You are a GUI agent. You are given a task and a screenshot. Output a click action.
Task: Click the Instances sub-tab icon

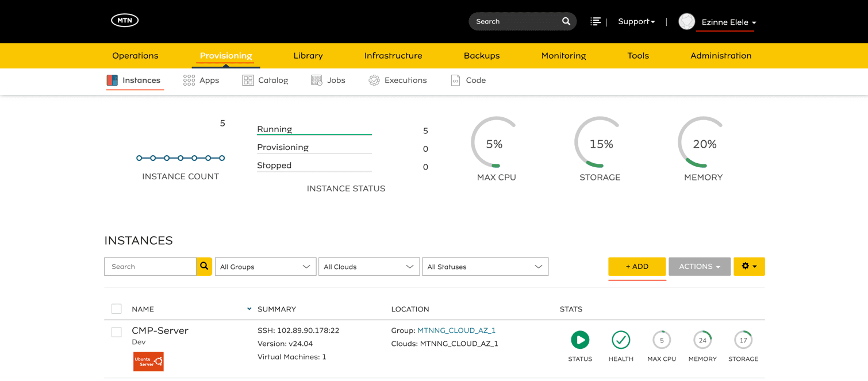pyautogui.click(x=112, y=80)
